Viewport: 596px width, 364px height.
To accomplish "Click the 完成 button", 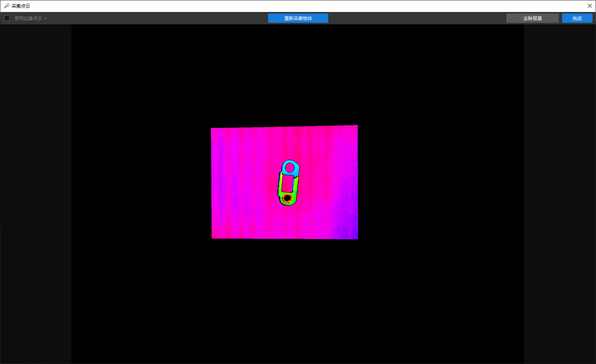I will pyautogui.click(x=577, y=18).
